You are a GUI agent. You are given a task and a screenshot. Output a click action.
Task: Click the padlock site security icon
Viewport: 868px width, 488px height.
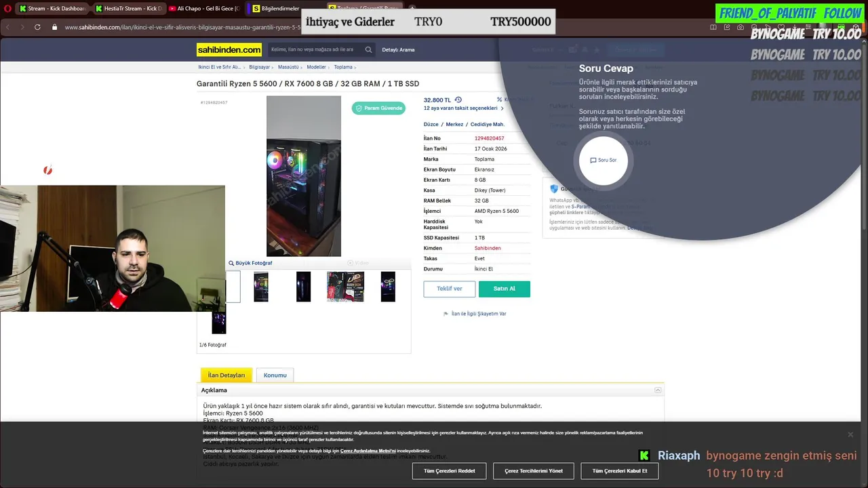pos(55,27)
